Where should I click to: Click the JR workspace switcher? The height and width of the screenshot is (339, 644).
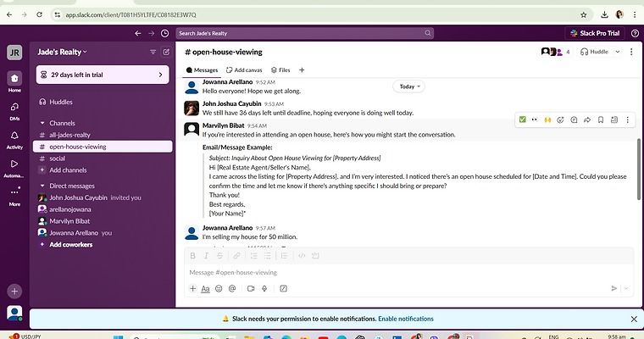(14, 53)
